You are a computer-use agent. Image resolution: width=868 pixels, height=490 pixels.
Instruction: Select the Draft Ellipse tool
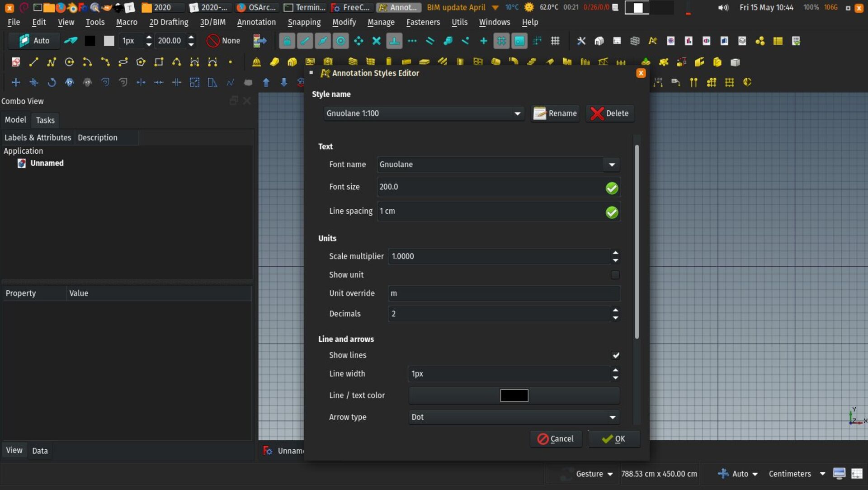pos(123,62)
